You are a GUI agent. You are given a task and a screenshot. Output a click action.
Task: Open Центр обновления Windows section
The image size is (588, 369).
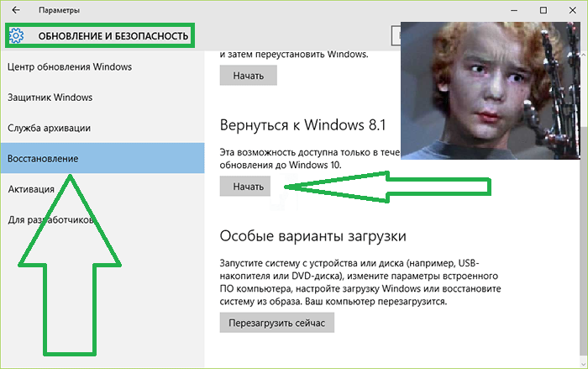point(69,66)
